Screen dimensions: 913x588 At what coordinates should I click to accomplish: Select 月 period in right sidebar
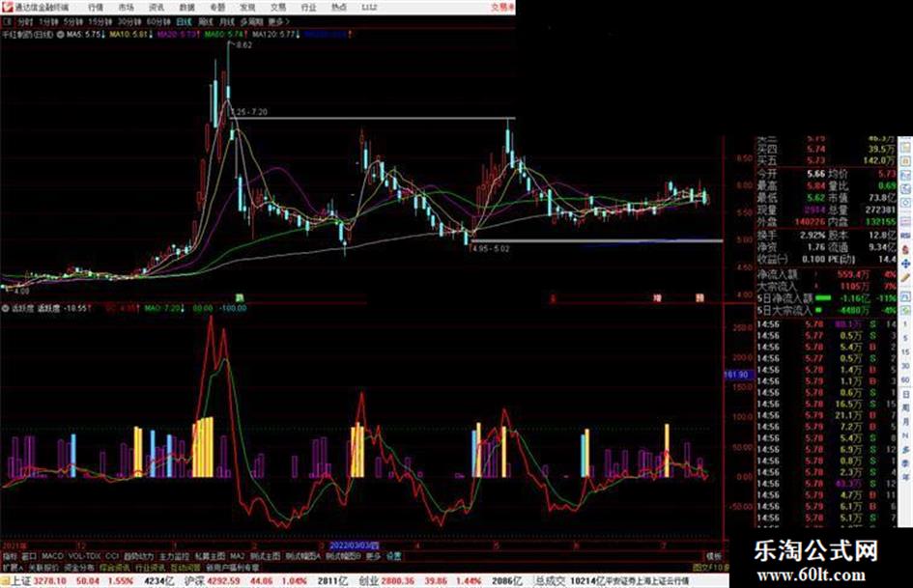click(x=906, y=421)
